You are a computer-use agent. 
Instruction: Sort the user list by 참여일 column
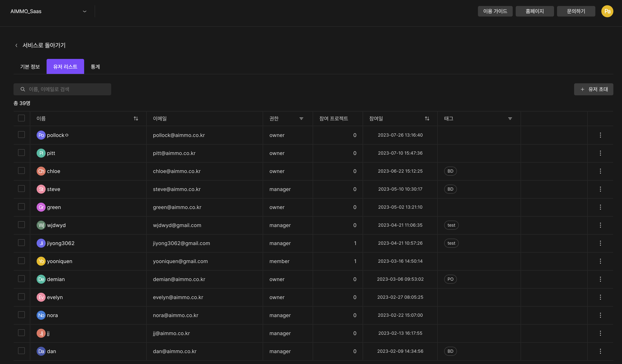[427, 119]
